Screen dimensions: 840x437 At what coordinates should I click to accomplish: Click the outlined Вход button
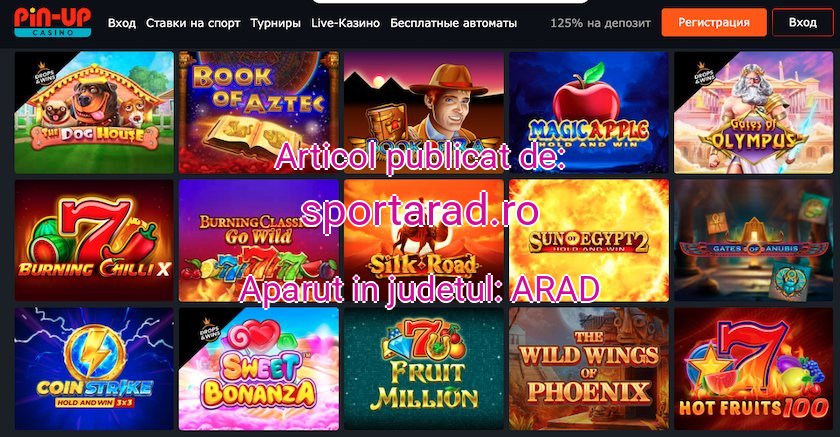click(802, 22)
